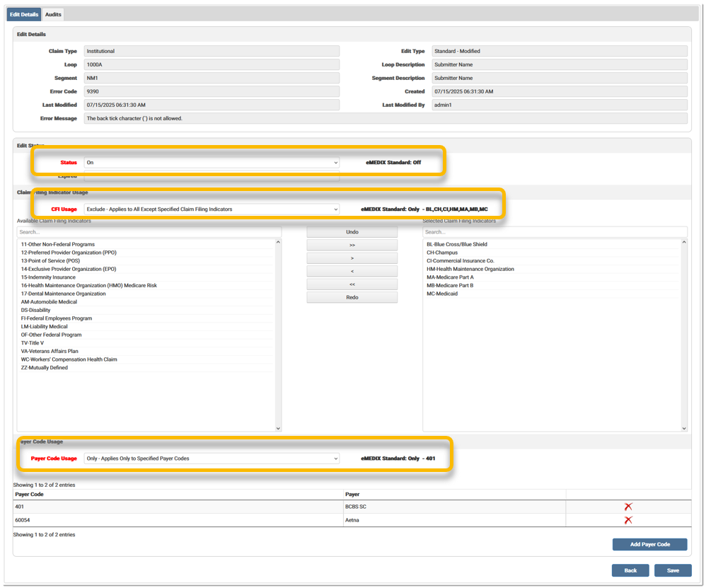Click the single move left < button
Screen dimensions: 706x588
(x=352, y=271)
